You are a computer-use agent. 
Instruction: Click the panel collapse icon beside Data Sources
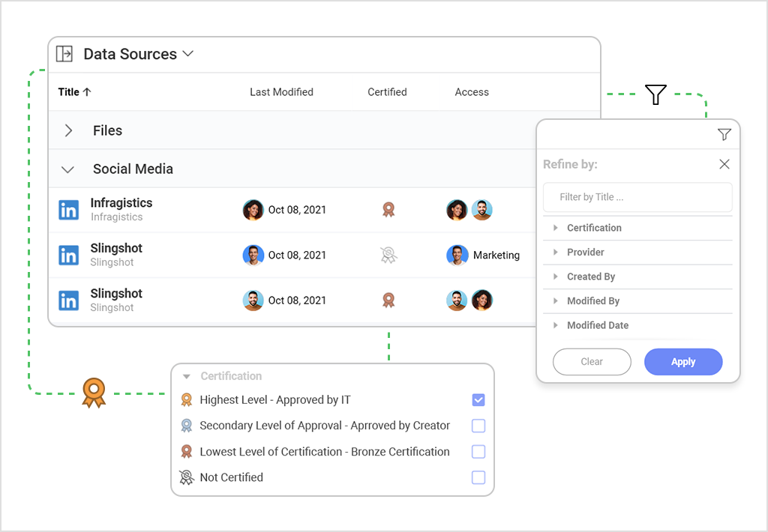64,54
